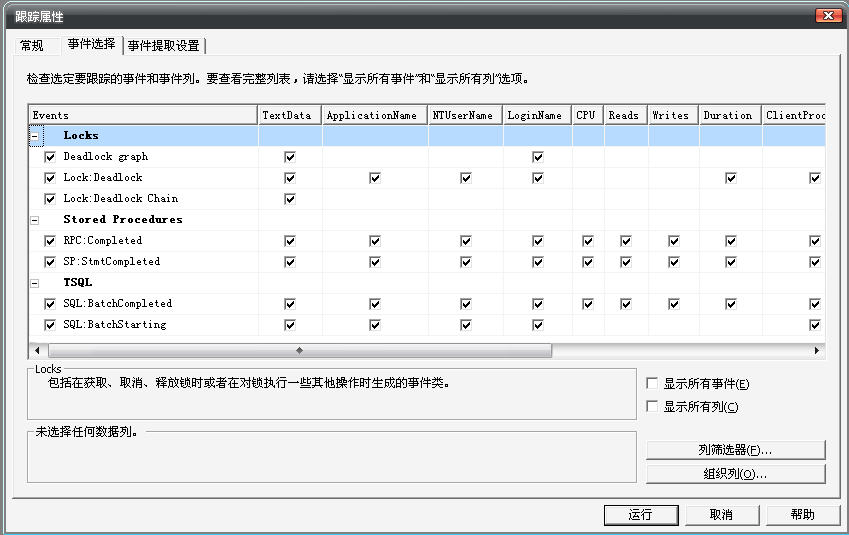849x535 pixels.
Task: Toggle CPU column for RPC:Completed
Action: pos(587,241)
